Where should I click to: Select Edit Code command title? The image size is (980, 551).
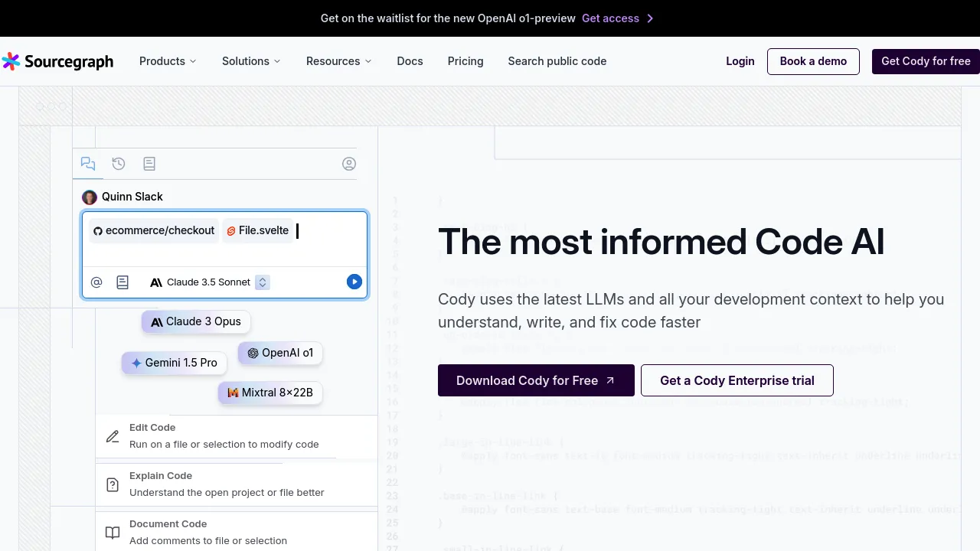(152, 428)
